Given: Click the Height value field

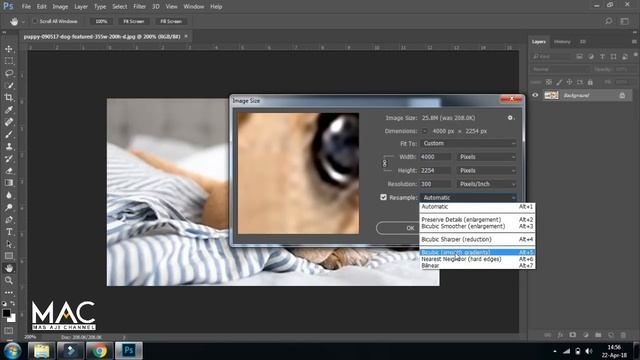Looking at the screenshot, I should (436, 171).
